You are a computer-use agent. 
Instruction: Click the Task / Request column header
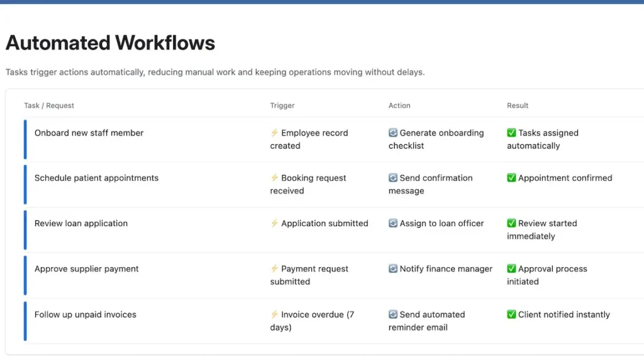point(49,106)
